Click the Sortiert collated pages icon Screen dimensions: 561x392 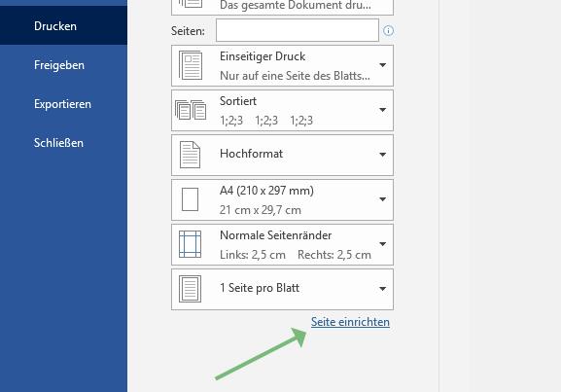point(191,110)
